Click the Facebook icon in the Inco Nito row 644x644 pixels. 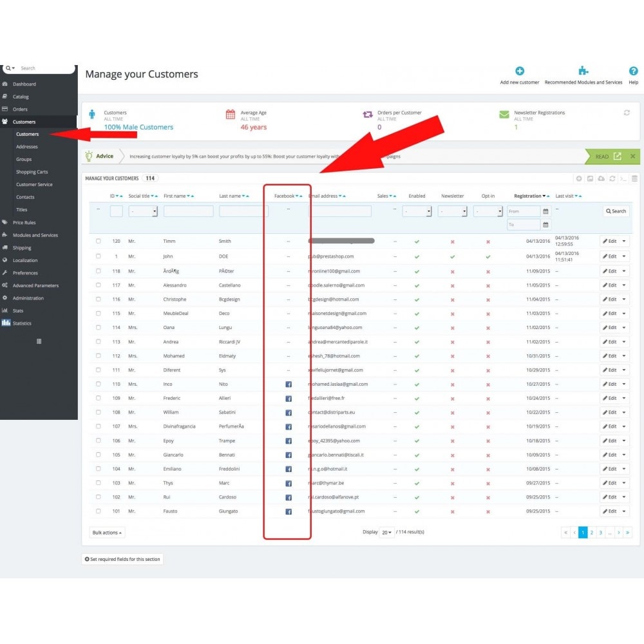[289, 384]
